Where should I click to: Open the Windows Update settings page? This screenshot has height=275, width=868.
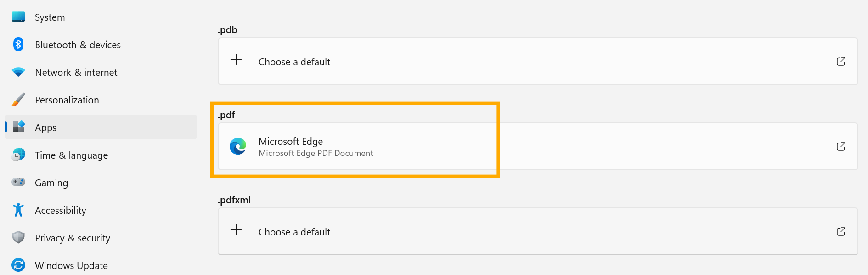(x=71, y=265)
